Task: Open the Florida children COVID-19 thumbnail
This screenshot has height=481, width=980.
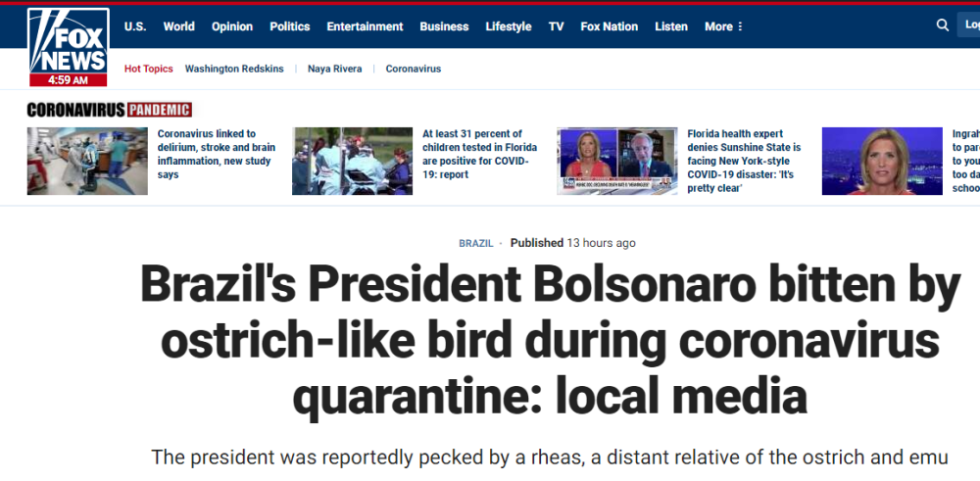Action: (x=352, y=162)
